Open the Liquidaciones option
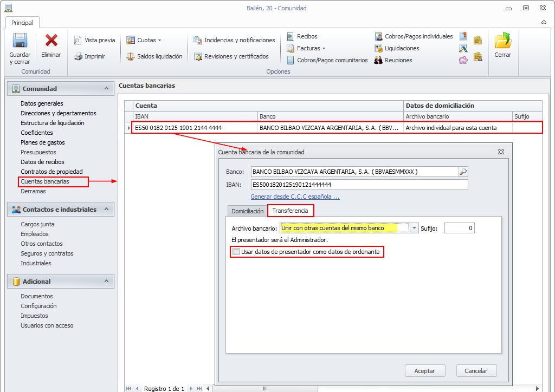 (x=397, y=48)
